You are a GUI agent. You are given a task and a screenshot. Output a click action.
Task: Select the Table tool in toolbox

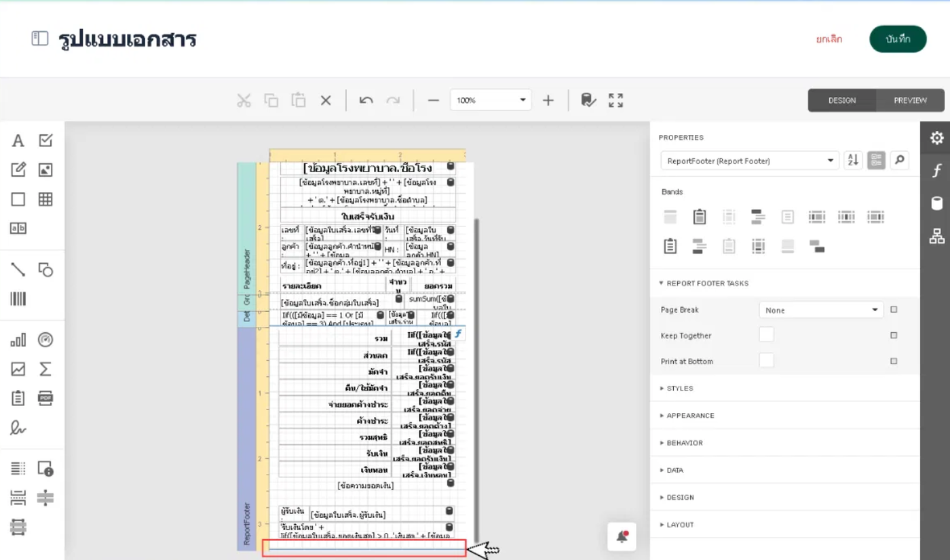45,199
